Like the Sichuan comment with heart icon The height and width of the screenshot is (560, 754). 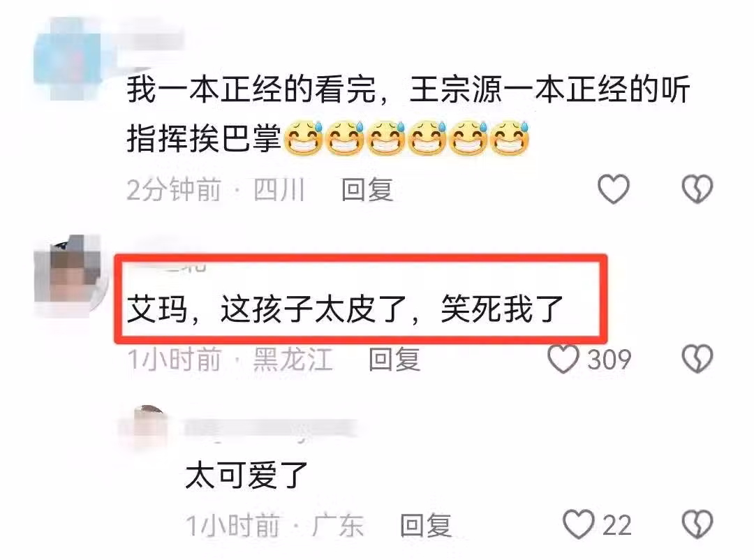click(x=613, y=189)
